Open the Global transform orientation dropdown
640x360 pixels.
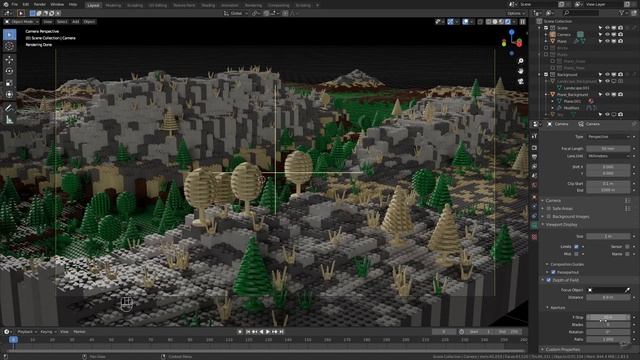pyautogui.click(x=236, y=13)
